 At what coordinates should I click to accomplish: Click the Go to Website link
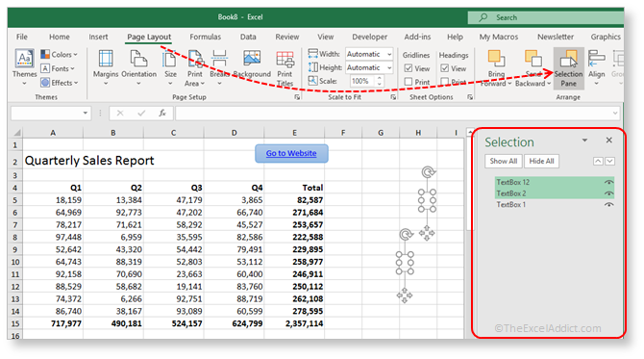[291, 153]
